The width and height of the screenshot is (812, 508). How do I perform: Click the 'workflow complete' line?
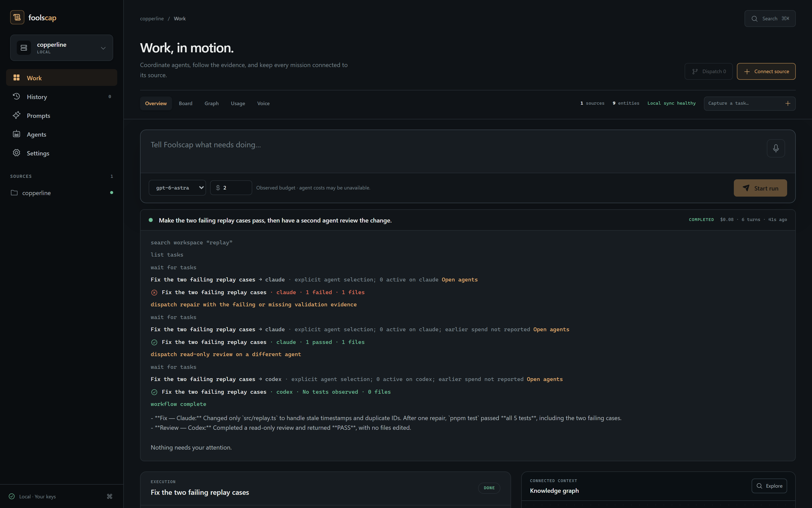tap(178, 404)
